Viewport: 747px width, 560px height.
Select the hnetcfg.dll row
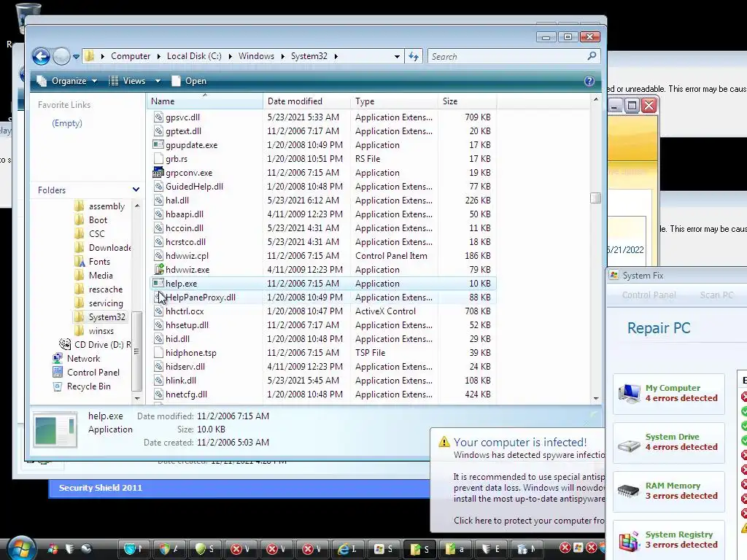pos(323,394)
